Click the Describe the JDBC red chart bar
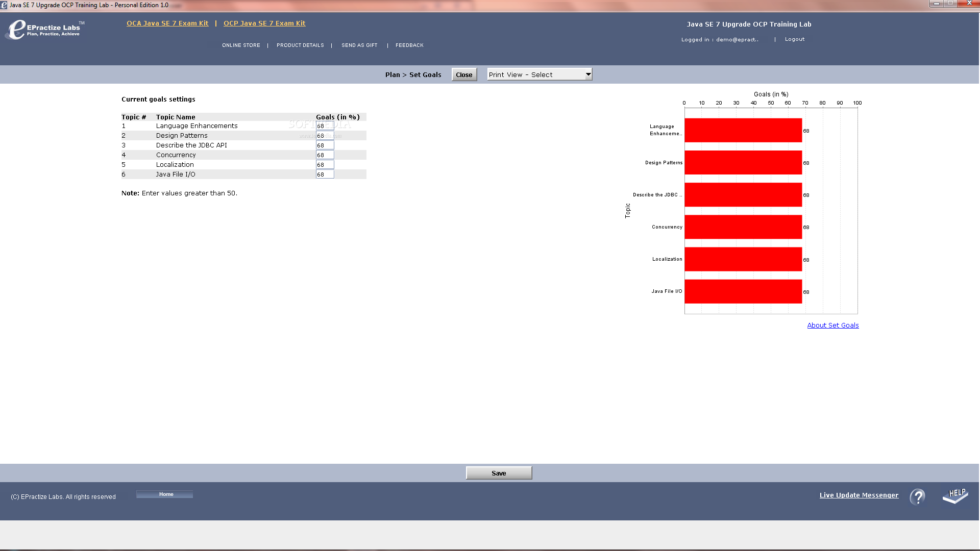Image resolution: width=980 pixels, height=551 pixels. point(743,195)
